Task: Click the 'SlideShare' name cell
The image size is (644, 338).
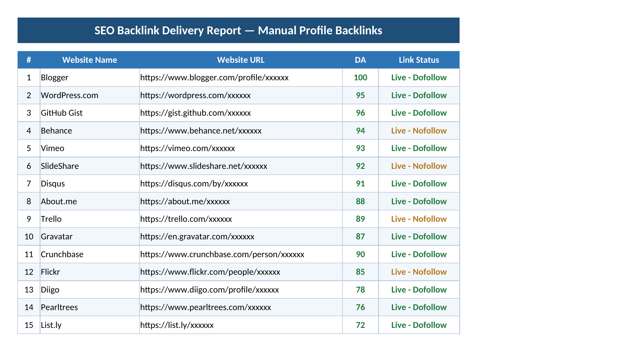Action: (90, 166)
